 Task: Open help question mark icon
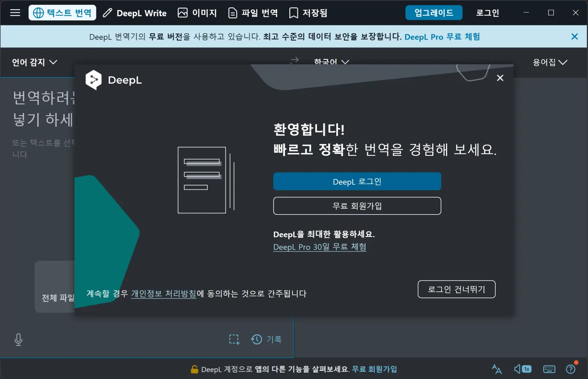click(571, 369)
